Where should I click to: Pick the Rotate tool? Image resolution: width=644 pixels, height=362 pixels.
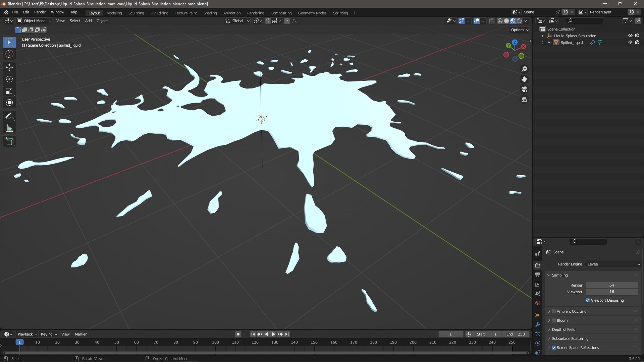(x=9, y=79)
